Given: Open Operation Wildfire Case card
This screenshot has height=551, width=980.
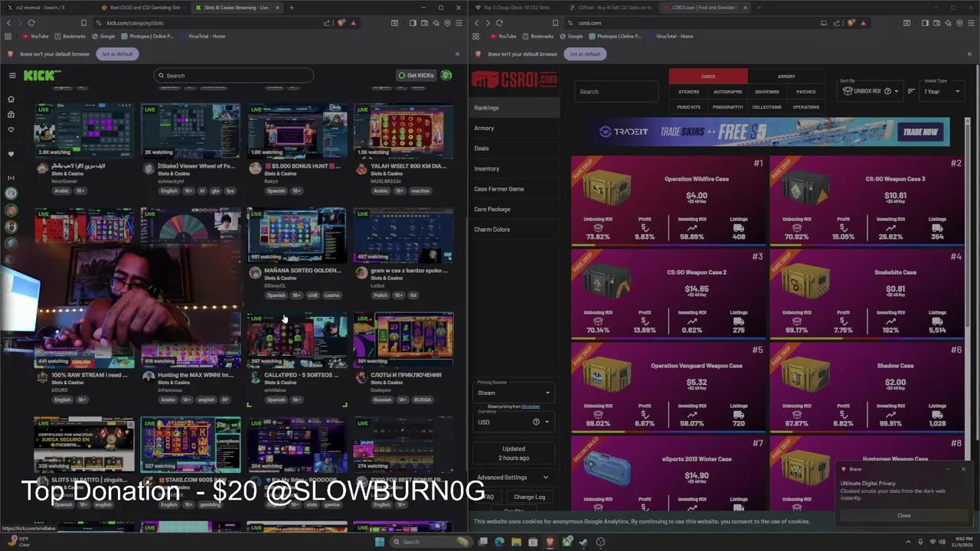Looking at the screenshot, I should coord(668,200).
